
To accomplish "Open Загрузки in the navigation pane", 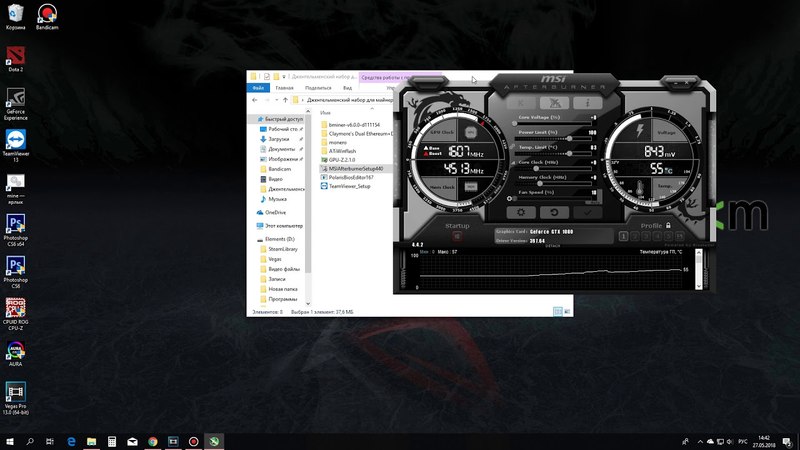I will point(279,139).
